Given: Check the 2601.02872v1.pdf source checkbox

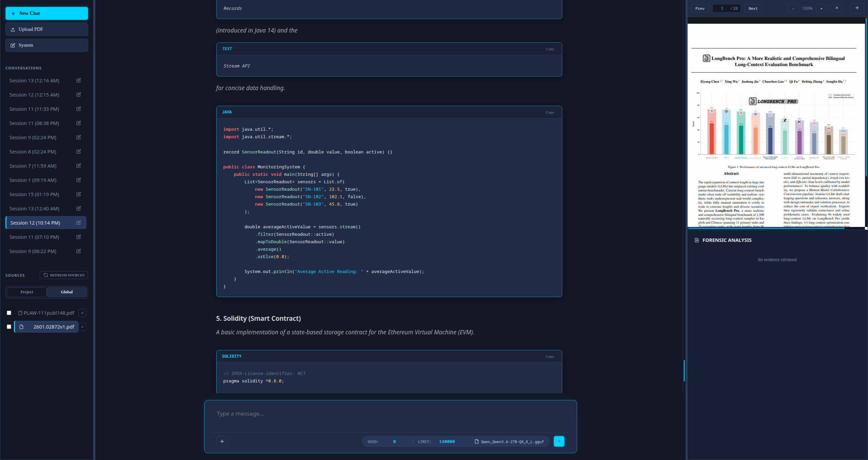Looking at the screenshot, I should [x=9, y=327].
